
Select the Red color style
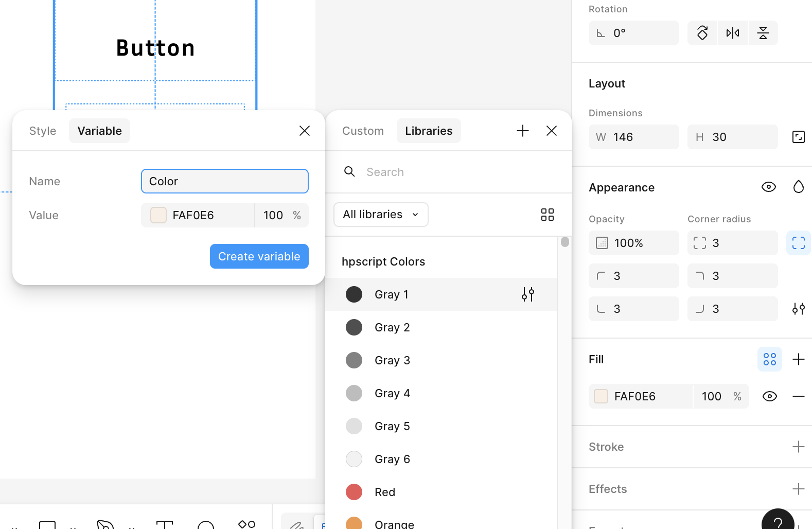(x=384, y=492)
